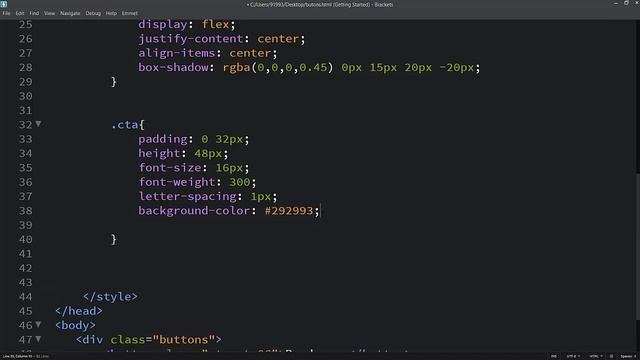The image size is (640, 360).
Task: Click the vertical scrollbar thumb of the editor
Action: (x=638, y=246)
